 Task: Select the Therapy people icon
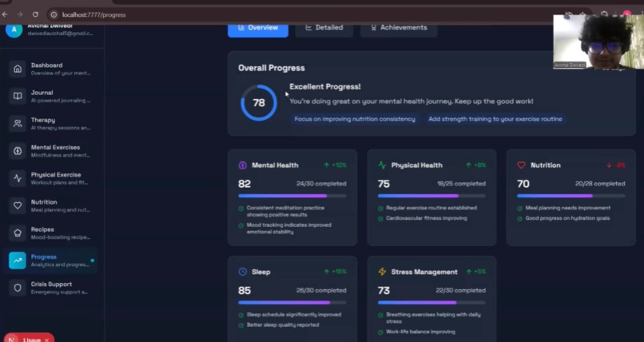pyautogui.click(x=18, y=124)
